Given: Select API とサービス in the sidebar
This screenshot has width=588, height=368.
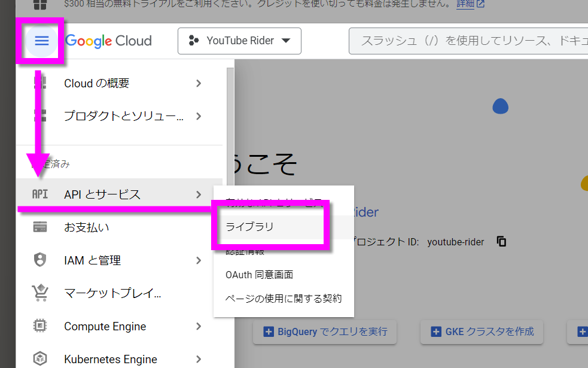Looking at the screenshot, I should pyautogui.click(x=119, y=194).
